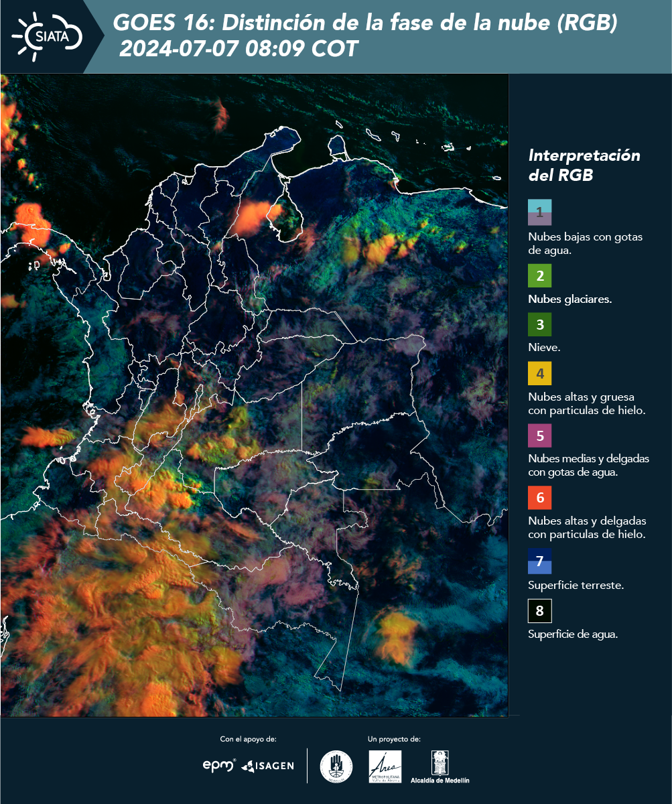Select dark green legend swatch 3
Viewport: 672px width, 804px height.
(x=539, y=325)
